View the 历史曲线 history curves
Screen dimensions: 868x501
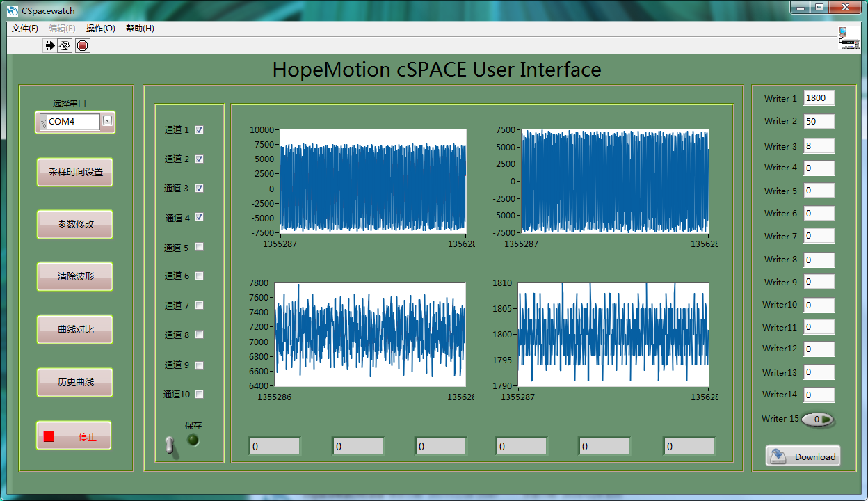[x=75, y=382]
